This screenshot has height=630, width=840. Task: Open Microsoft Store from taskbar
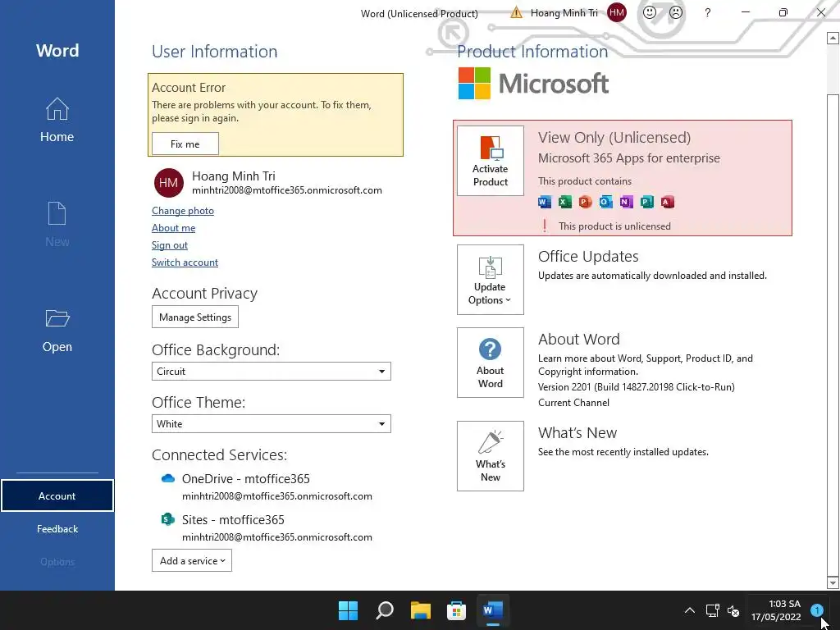(x=456, y=610)
